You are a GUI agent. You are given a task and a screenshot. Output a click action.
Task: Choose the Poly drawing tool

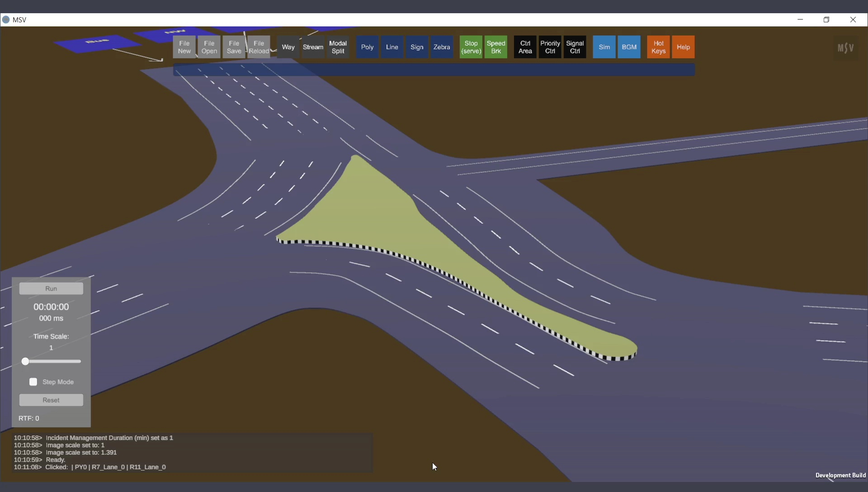click(x=367, y=47)
